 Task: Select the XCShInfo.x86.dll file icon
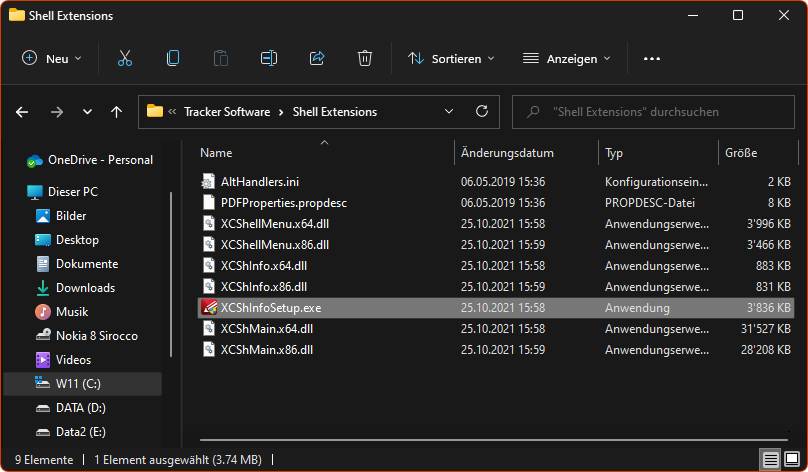(x=208, y=286)
